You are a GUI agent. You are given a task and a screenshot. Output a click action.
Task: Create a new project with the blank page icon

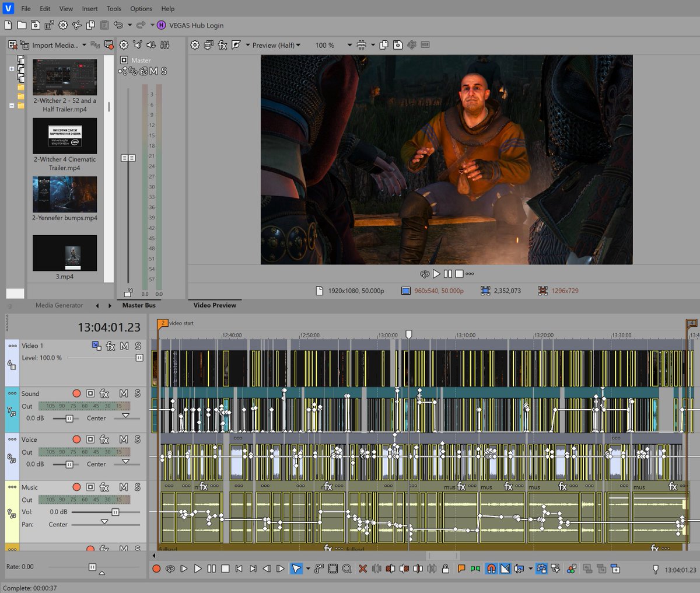[x=8, y=25]
